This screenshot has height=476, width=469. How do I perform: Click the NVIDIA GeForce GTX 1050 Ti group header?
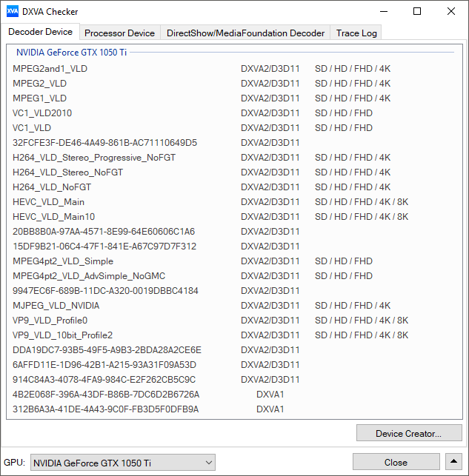coord(71,53)
